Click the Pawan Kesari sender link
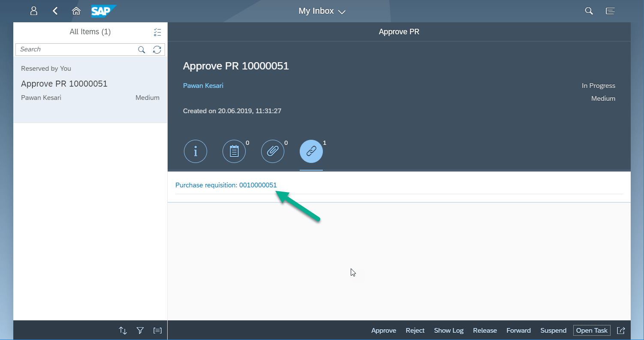 click(203, 85)
